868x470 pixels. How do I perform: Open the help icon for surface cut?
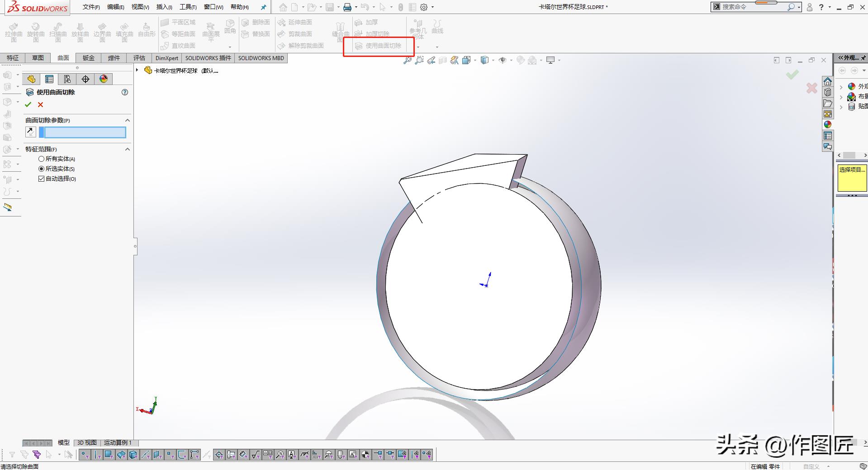[x=125, y=92]
